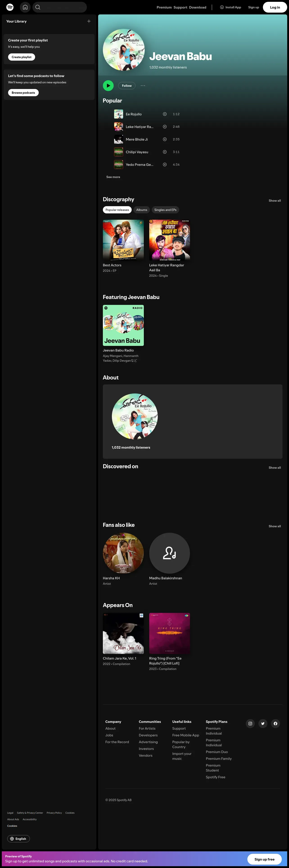Open Ring Tring Chill Lofi compilation cover

[x=169, y=633]
